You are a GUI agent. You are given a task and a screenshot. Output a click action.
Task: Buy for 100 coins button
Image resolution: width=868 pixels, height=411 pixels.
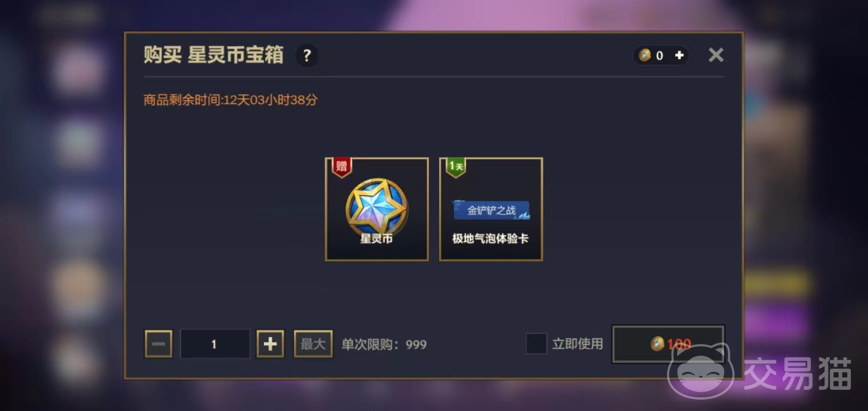tap(668, 344)
